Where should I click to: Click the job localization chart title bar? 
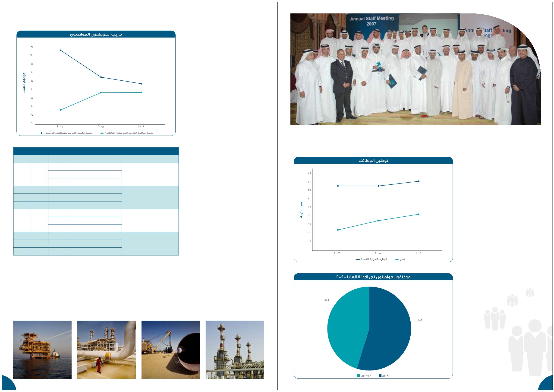(373, 161)
